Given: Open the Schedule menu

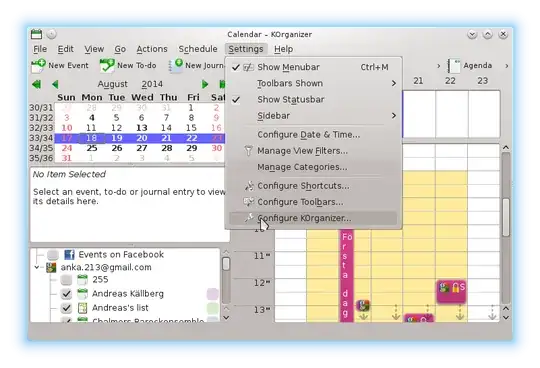Looking at the screenshot, I should point(198,49).
